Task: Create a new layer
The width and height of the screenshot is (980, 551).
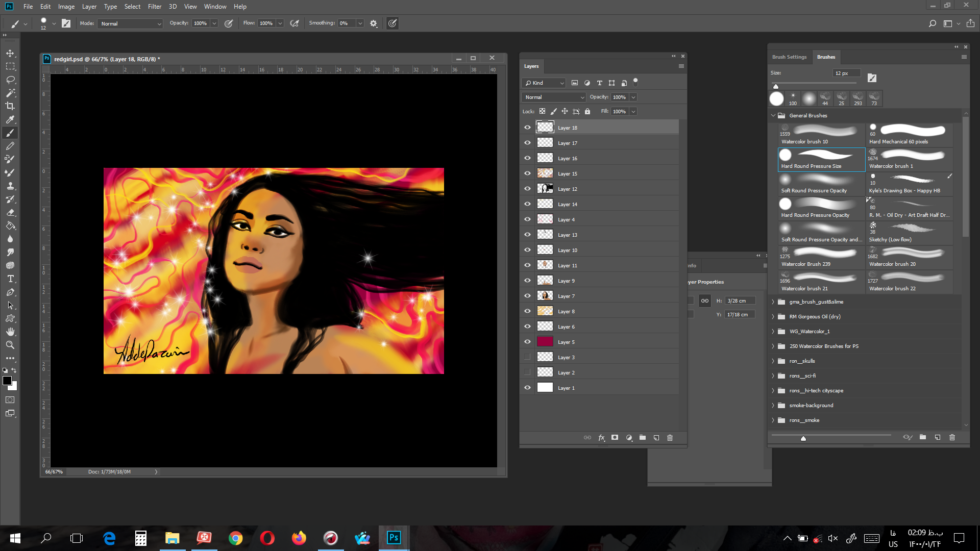Action: pyautogui.click(x=656, y=438)
